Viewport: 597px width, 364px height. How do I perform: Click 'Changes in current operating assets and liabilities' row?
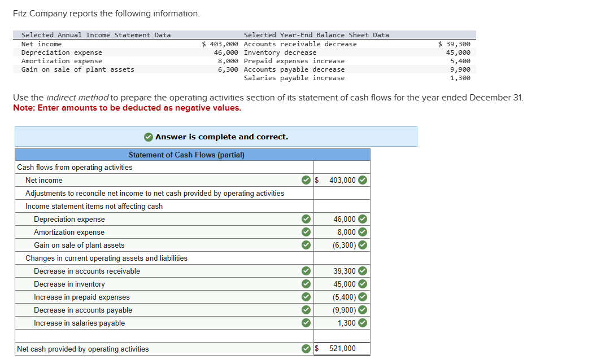click(x=106, y=258)
